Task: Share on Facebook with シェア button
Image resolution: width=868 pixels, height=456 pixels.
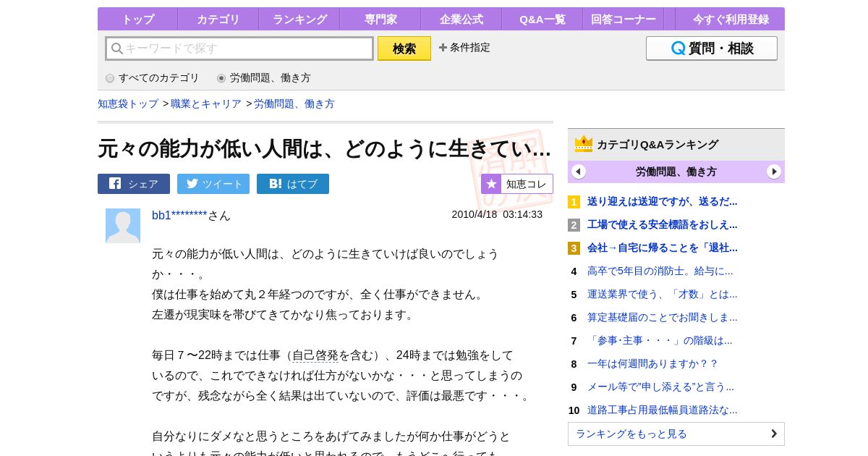Action: pos(134,184)
